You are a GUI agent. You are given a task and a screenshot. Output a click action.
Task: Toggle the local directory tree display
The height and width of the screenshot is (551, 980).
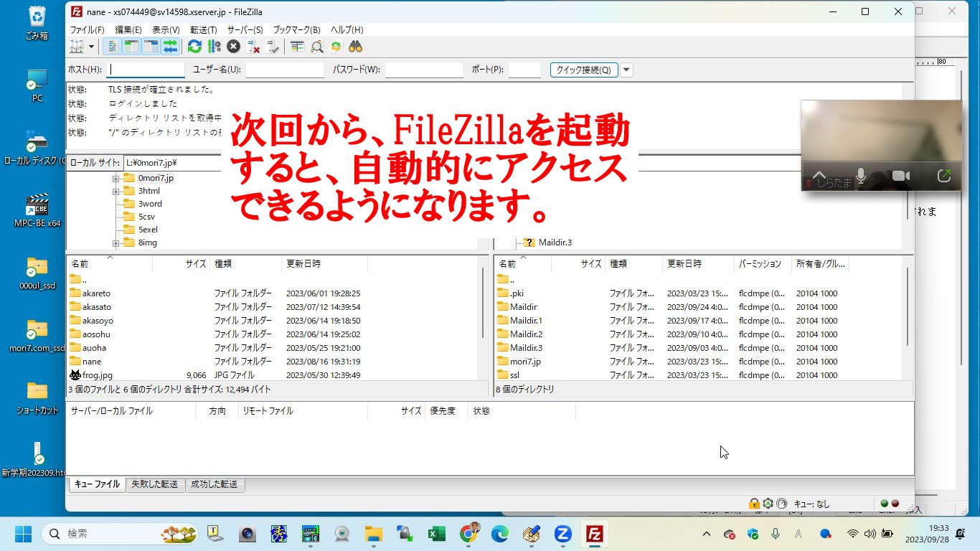point(131,47)
